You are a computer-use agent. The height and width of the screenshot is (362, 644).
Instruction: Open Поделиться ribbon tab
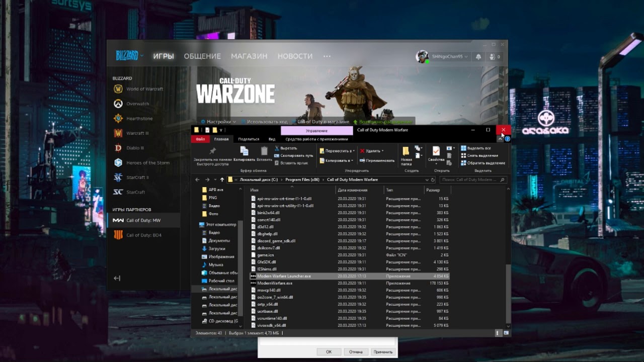coord(249,139)
